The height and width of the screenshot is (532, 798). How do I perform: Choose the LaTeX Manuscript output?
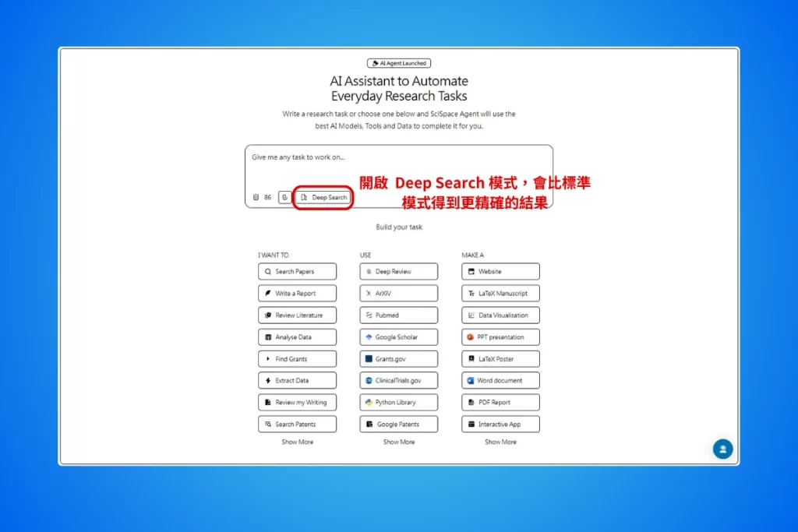point(500,294)
